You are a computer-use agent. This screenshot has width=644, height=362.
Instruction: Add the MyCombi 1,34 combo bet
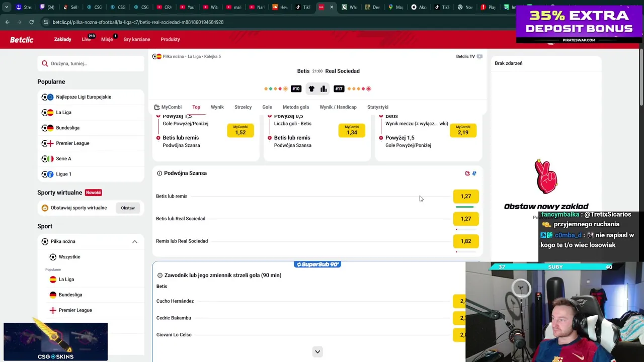352,130
